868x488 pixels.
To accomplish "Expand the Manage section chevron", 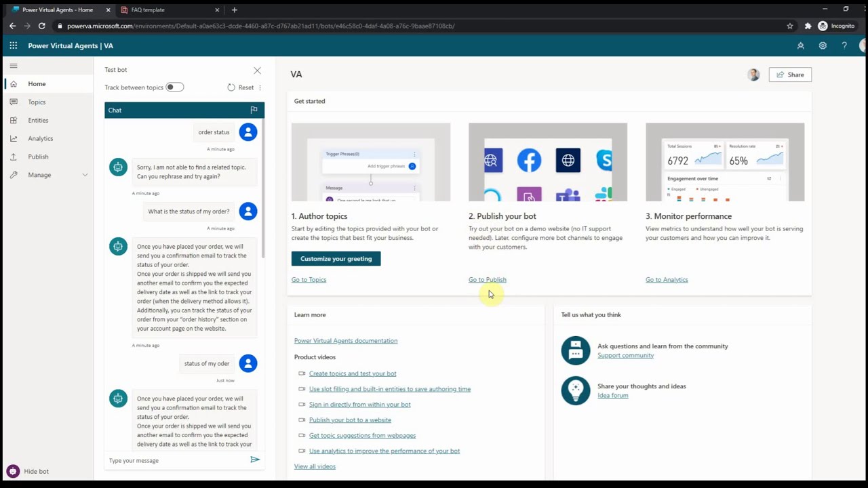I will pos(85,175).
